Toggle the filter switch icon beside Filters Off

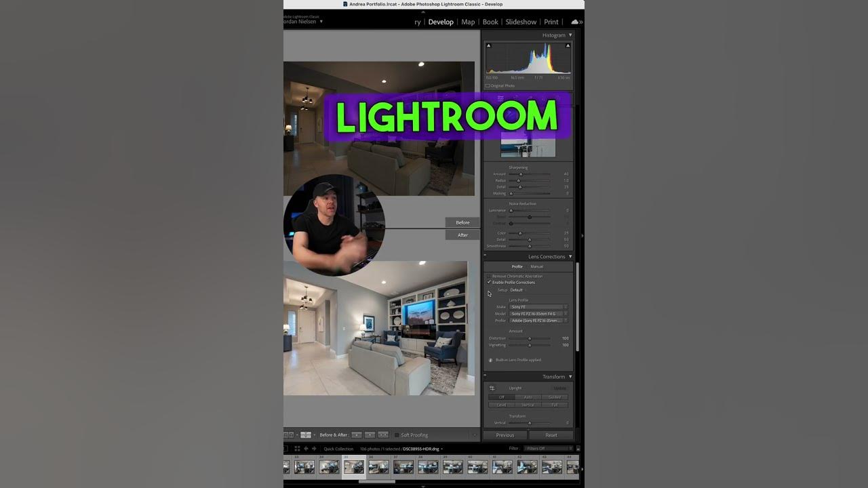(x=578, y=449)
